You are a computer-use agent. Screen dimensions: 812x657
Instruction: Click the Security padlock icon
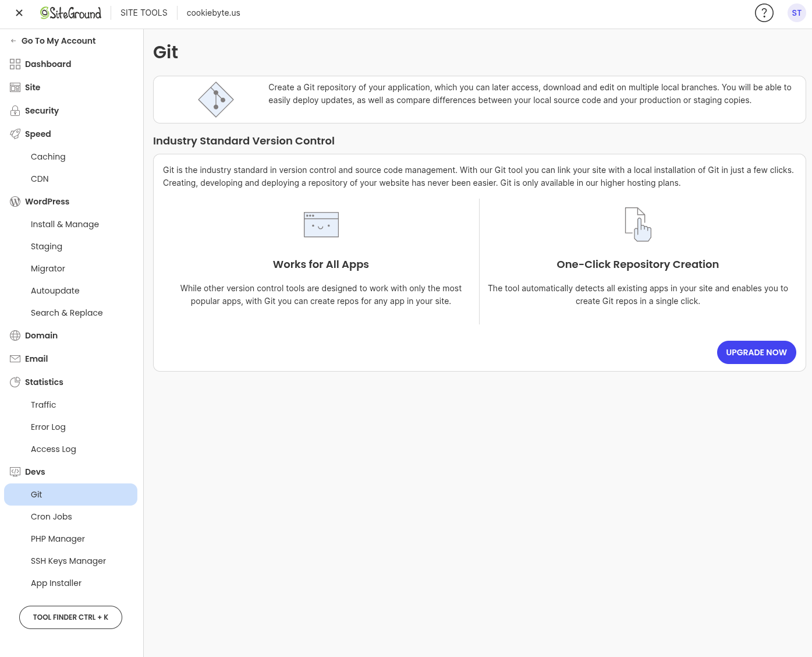click(x=15, y=111)
